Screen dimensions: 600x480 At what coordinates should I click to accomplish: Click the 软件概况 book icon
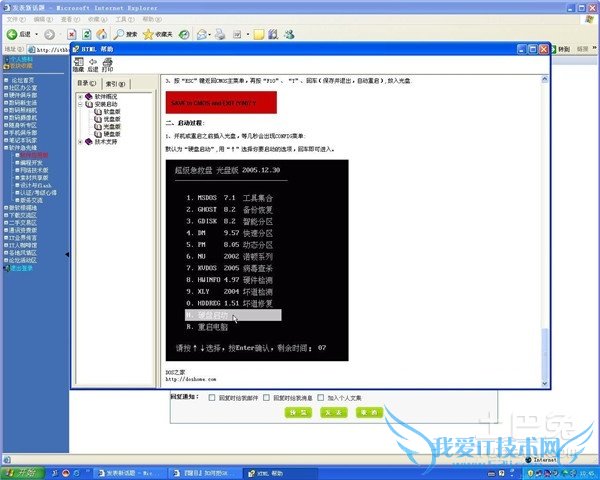[89, 96]
